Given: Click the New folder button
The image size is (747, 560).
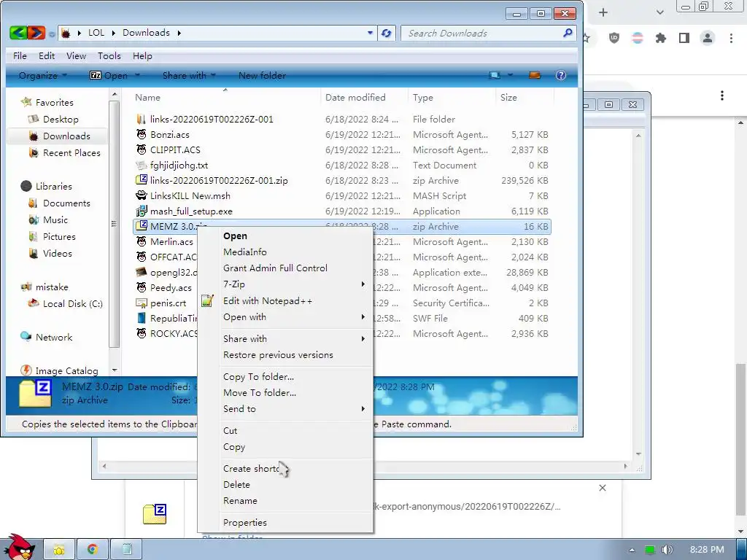Looking at the screenshot, I should pos(262,75).
